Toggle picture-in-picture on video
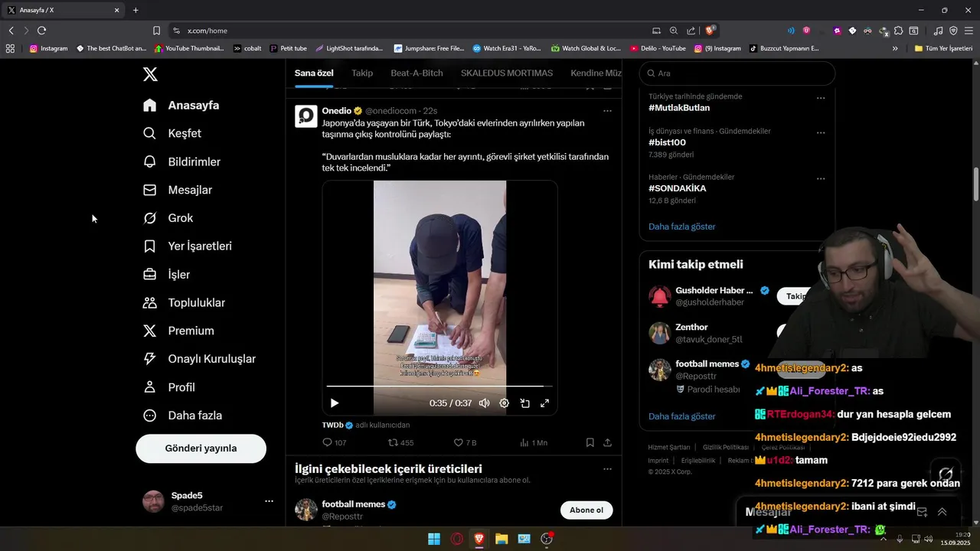The image size is (980, 551). (525, 403)
